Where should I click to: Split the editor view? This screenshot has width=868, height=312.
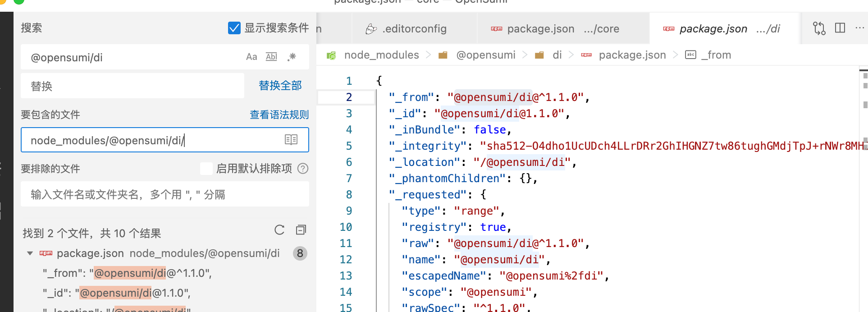(x=840, y=28)
